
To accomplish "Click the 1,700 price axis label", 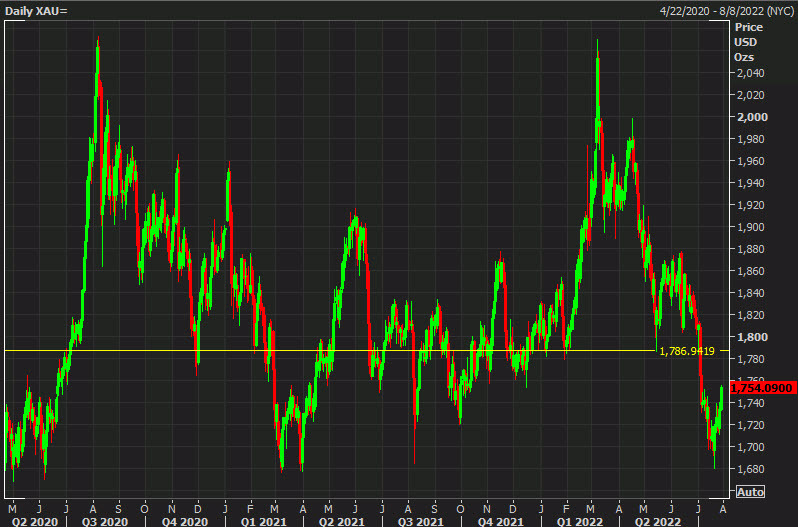I will coord(751,447).
